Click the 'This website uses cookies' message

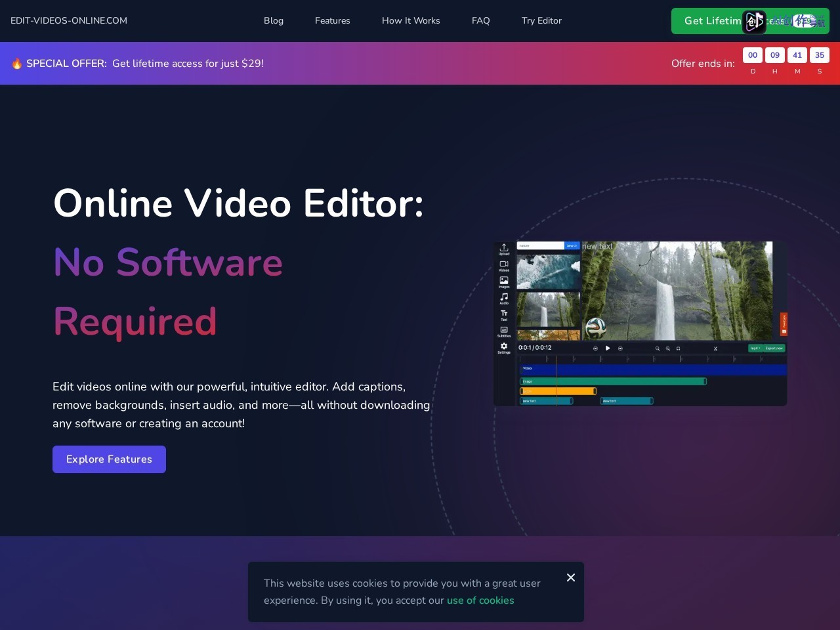(402, 592)
